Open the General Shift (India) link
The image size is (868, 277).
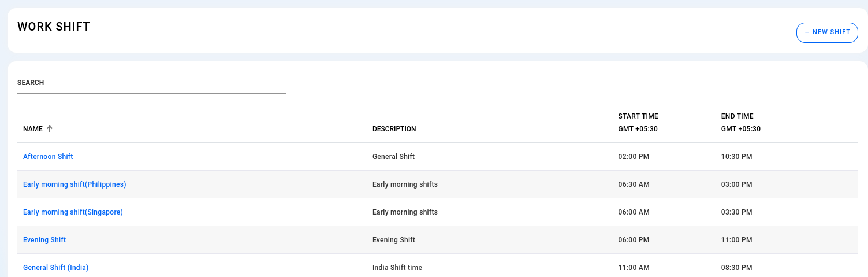point(55,268)
